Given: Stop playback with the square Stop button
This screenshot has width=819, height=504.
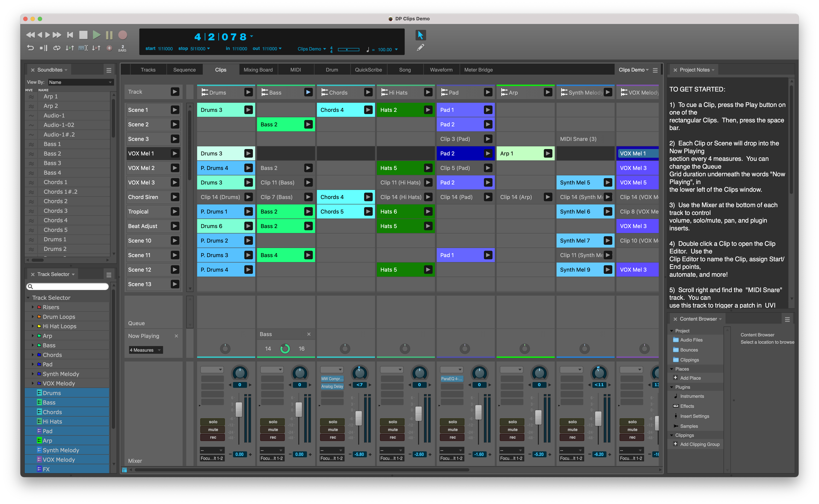Looking at the screenshot, I should click(83, 35).
